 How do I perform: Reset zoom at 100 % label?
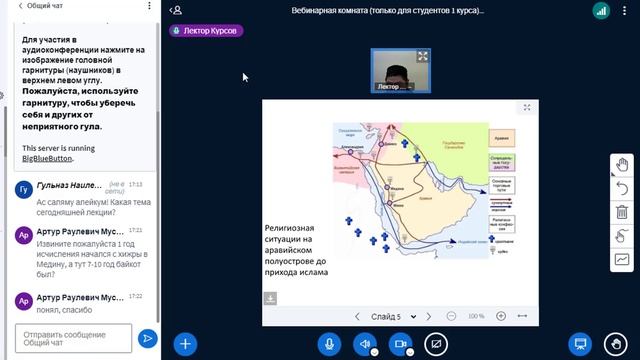pos(476,316)
